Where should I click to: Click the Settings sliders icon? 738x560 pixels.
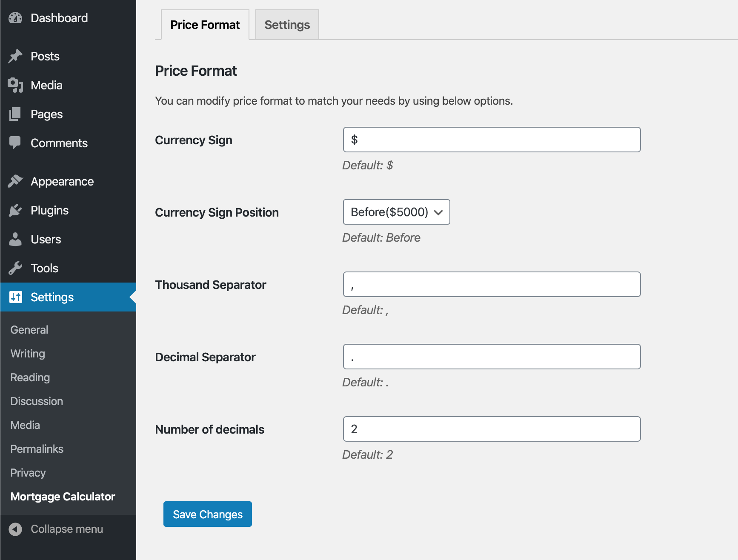(15, 297)
